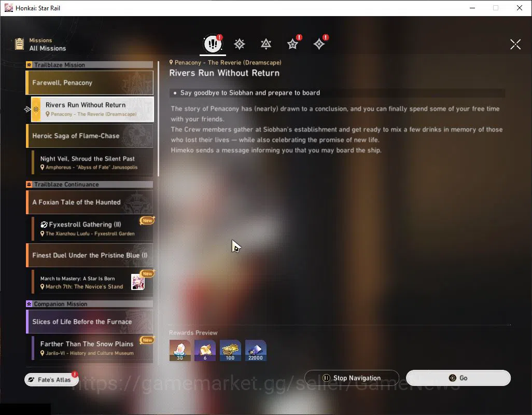Click the Trailblaze Mission section header
Image resolution: width=532 pixels, height=415 pixels.
point(90,65)
